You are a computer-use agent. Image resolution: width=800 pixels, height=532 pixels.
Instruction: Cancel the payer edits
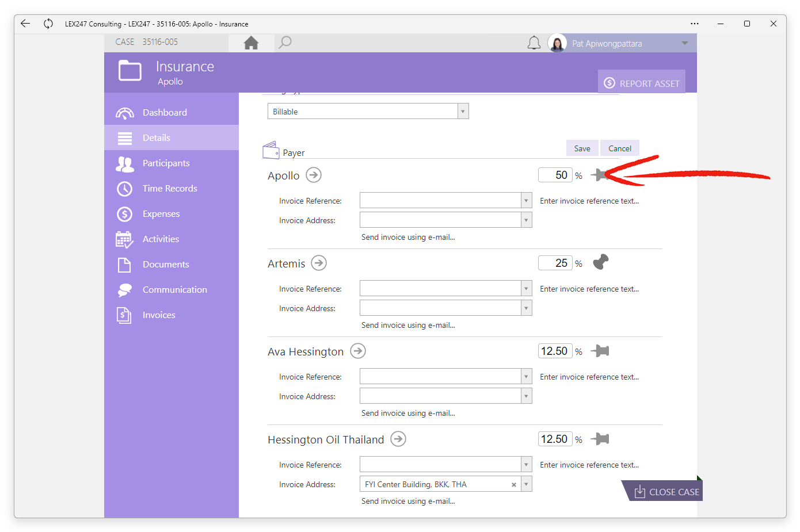[x=620, y=148]
